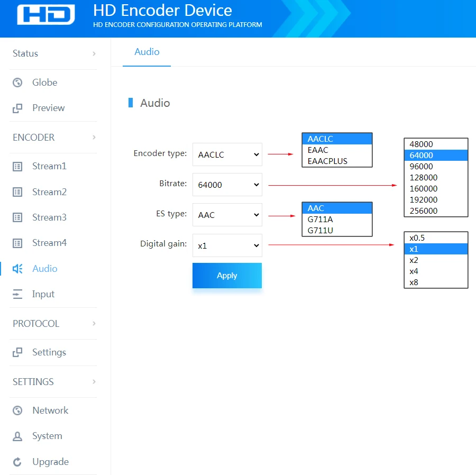The height and width of the screenshot is (475, 476).
Task: Apply the audio settings
Action: click(x=227, y=276)
